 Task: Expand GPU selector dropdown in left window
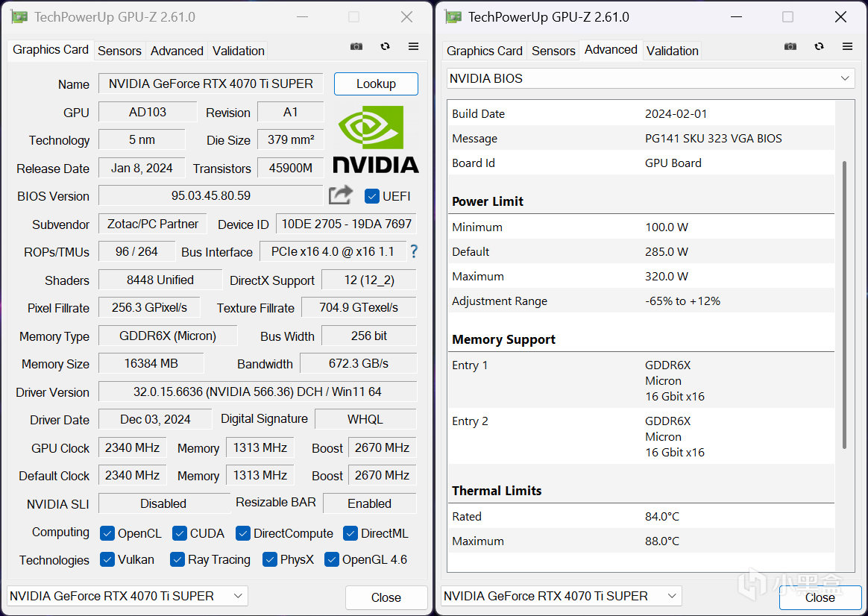[x=127, y=596]
